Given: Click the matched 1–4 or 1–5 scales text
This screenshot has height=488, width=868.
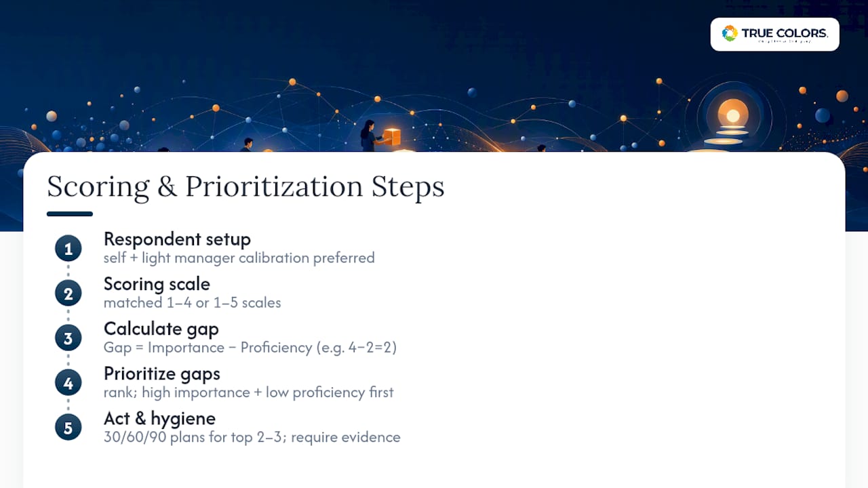Looking at the screenshot, I should click(193, 303).
